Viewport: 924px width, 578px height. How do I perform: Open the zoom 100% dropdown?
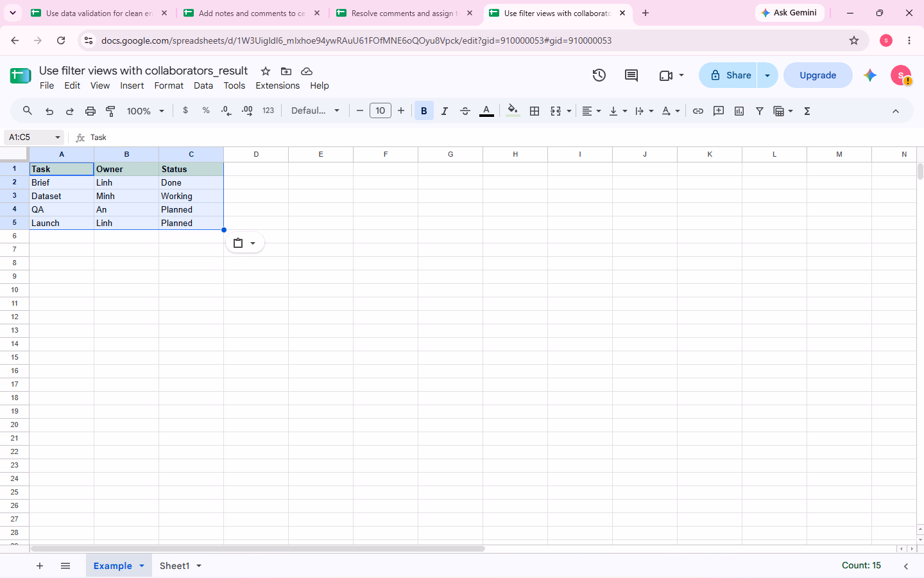point(146,111)
